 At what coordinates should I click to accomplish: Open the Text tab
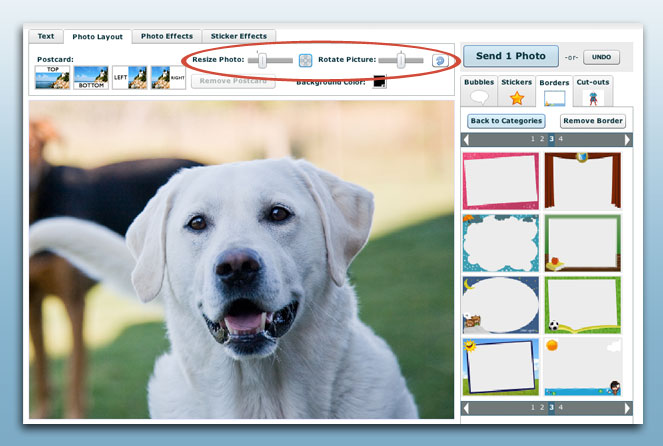46,36
